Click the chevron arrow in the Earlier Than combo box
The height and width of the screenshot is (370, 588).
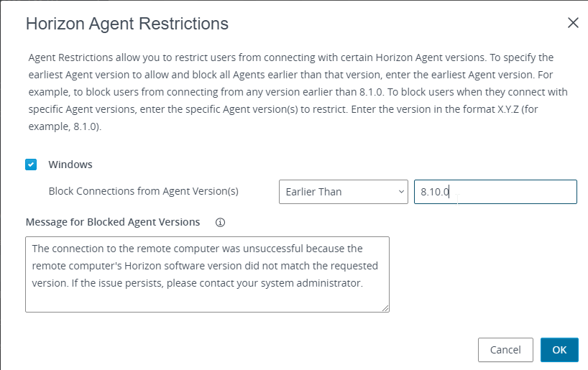point(401,192)
